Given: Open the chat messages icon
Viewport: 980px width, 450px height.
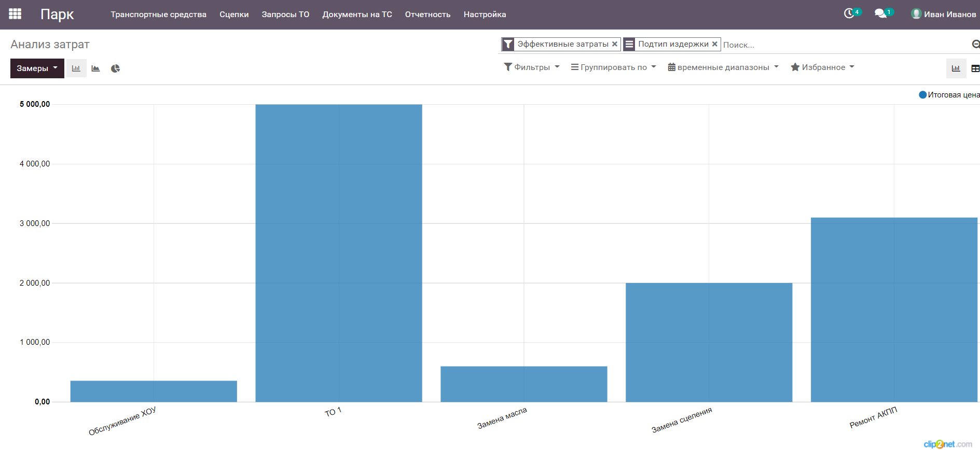Looking at the screenshot, I should point(880,13).
